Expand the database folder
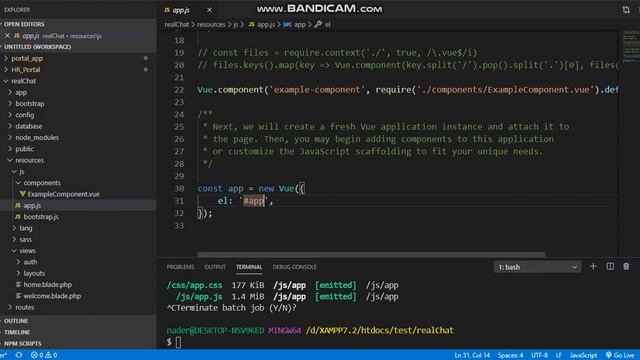This screenshot has width=640, height=360. click(x=29, y=127)
